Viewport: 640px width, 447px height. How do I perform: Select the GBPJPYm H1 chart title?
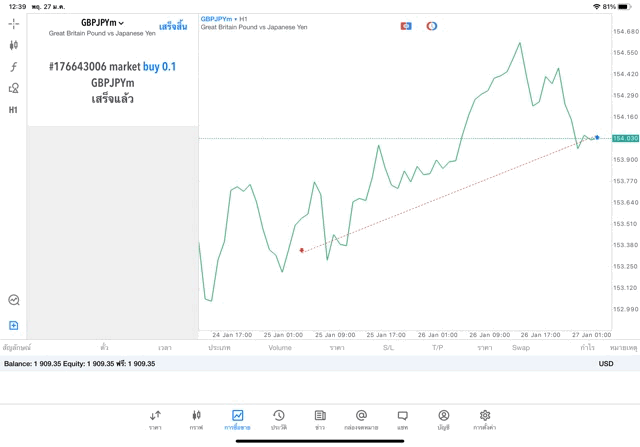224,19
